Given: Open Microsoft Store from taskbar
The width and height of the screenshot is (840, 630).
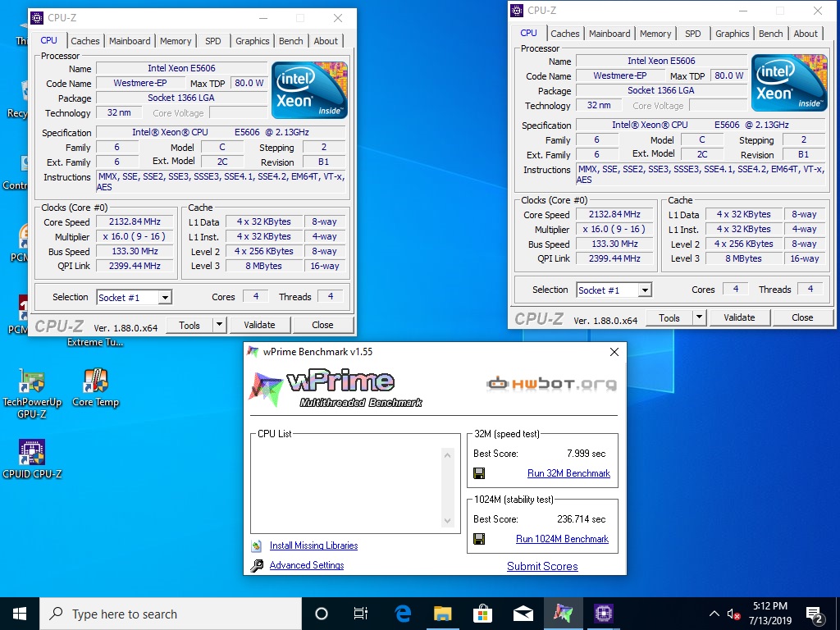Looking at the screenshot, I should [482, 614].
